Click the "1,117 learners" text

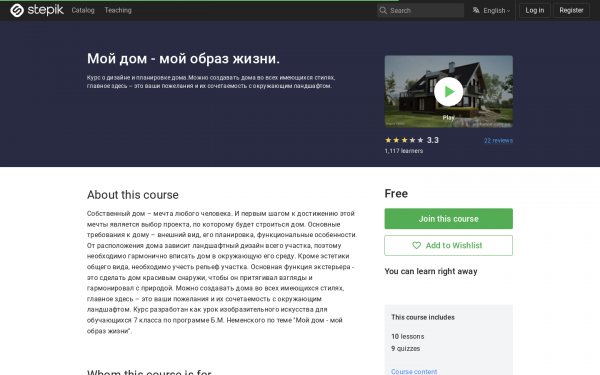[x=404, y=151]
